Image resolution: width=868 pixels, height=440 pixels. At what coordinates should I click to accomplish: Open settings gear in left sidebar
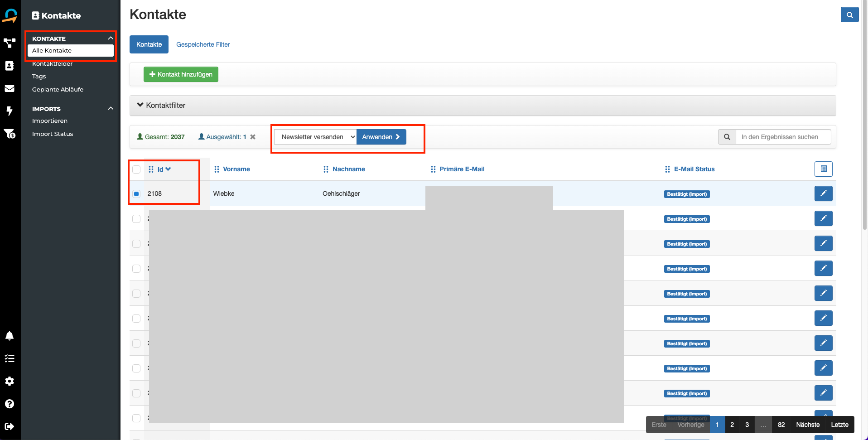(x=10, y=381)
